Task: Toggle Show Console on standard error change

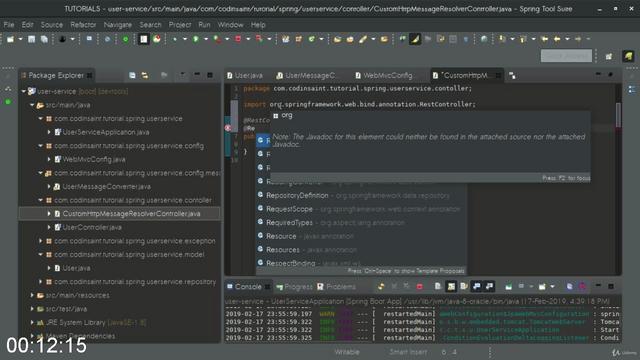Action: click(489, 287)
